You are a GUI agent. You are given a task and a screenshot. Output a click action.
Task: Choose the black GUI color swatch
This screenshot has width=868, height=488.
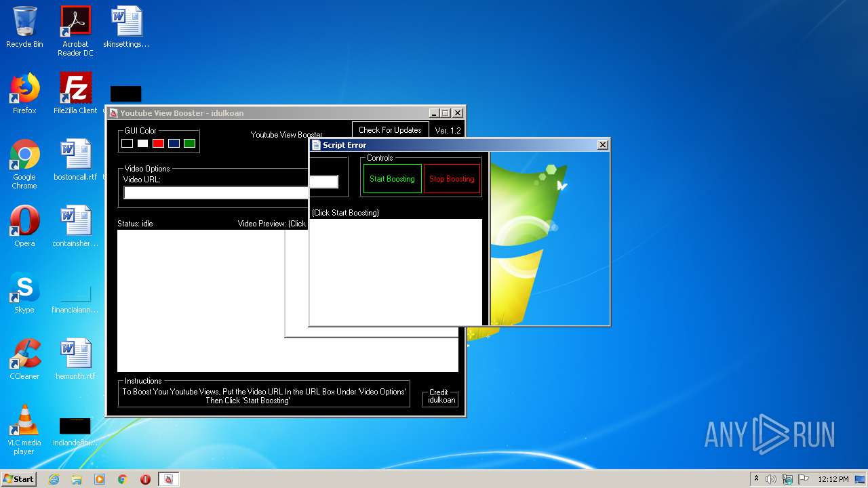[127, 143]
